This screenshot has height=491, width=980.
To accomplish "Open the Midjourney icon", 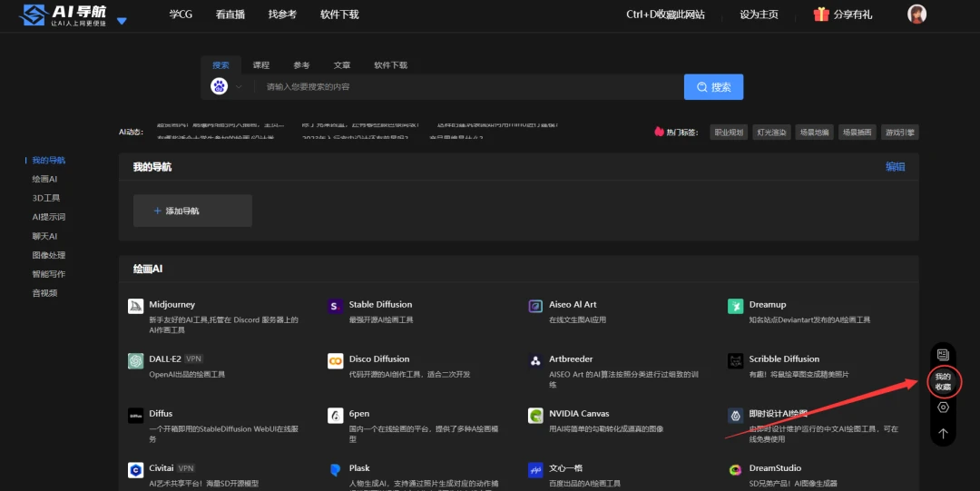I will tap(135, 306).
